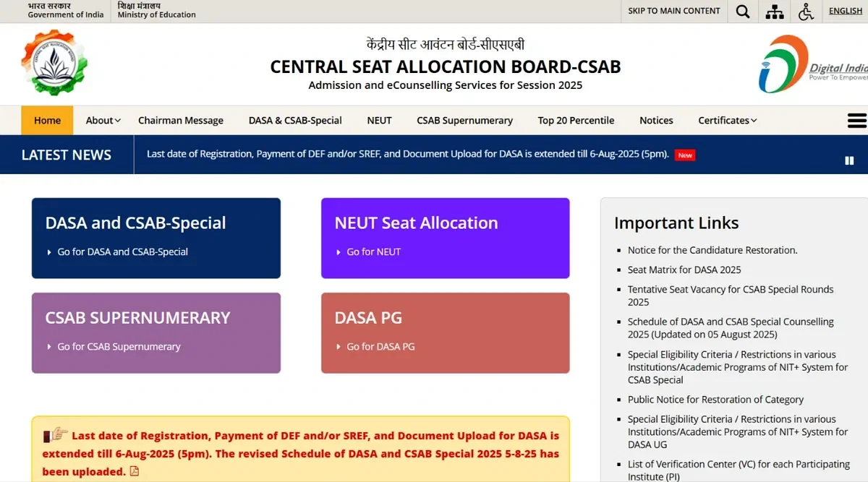Click the Digital India logo
The image size is (868, 482).
(x=812, y=64)
